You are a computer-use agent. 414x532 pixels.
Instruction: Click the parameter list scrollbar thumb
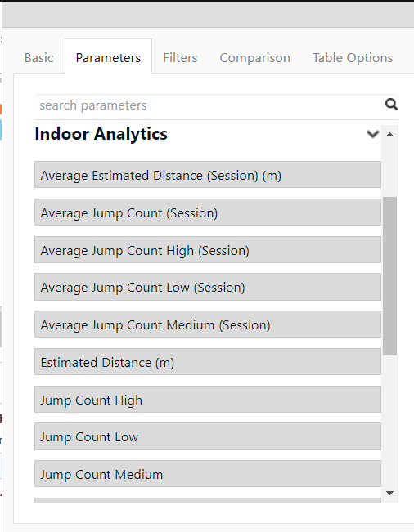coord(390,276)
